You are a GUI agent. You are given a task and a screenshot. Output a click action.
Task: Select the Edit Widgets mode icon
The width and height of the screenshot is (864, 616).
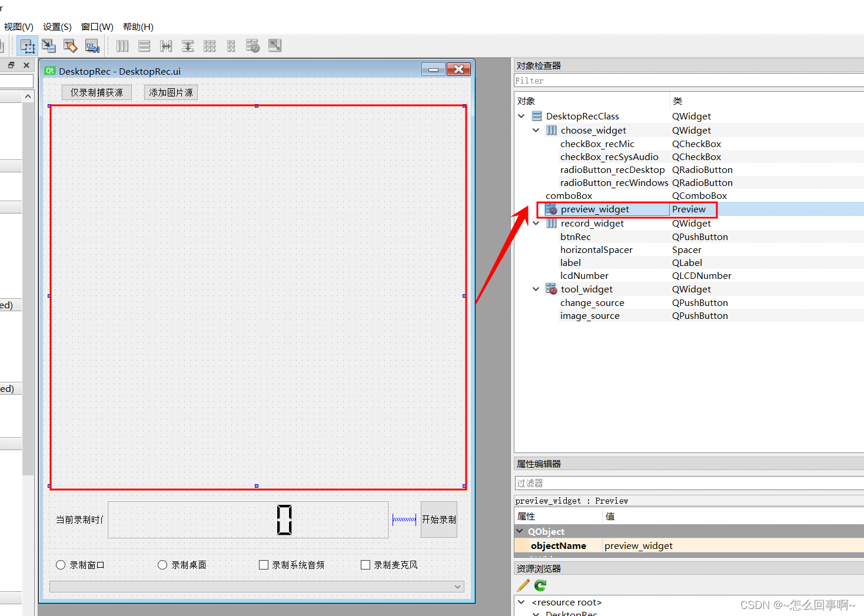tap(27, 46)
